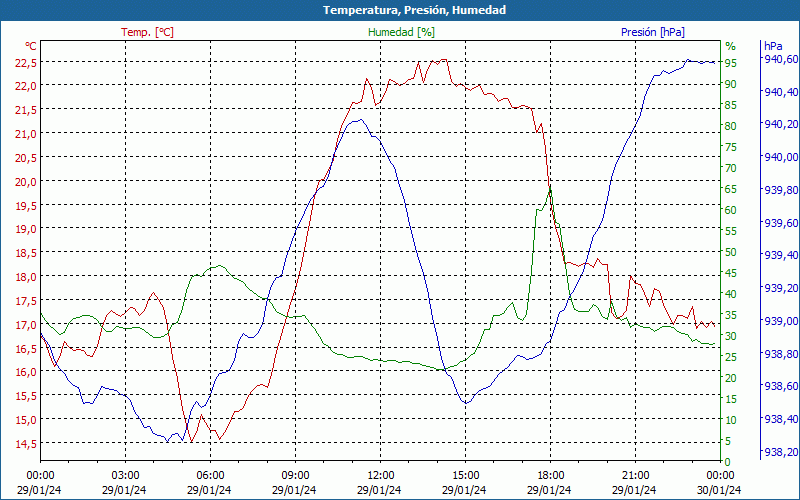Click temperature axis value '19,5'
Screen dimensions: 800x500
coord(26,205)
